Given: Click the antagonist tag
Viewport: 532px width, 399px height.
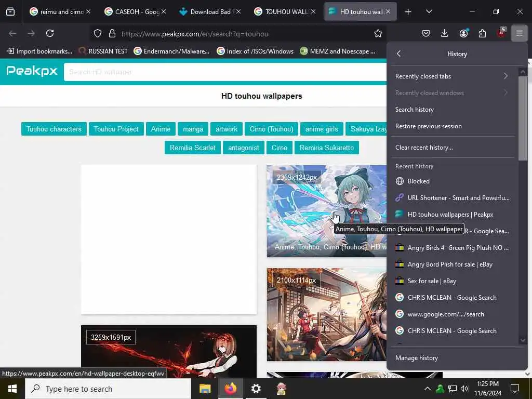Looking at the screenshot, I should pyautogui.click(x=243, y=148).
